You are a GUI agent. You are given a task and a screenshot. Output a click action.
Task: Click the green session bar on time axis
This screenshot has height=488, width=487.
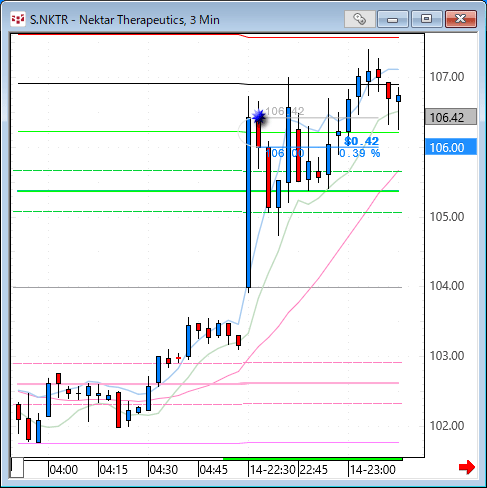tap(313, 459)
